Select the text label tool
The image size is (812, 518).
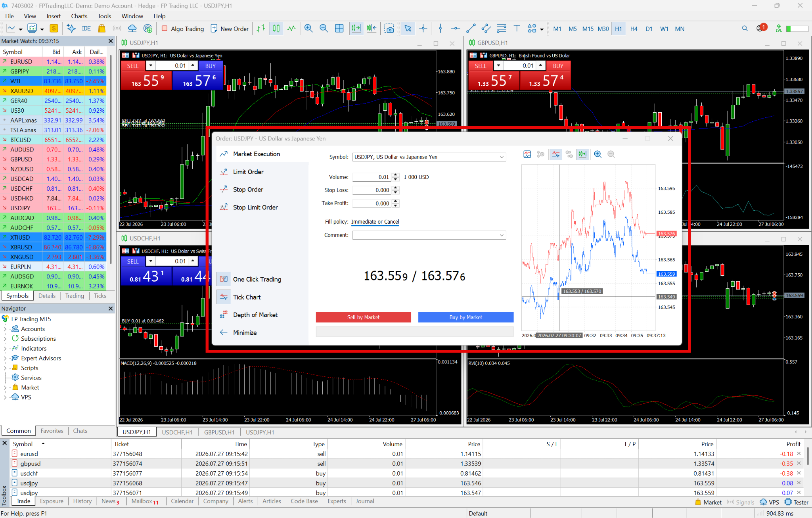pyautogui.click(x=517, y=29)
